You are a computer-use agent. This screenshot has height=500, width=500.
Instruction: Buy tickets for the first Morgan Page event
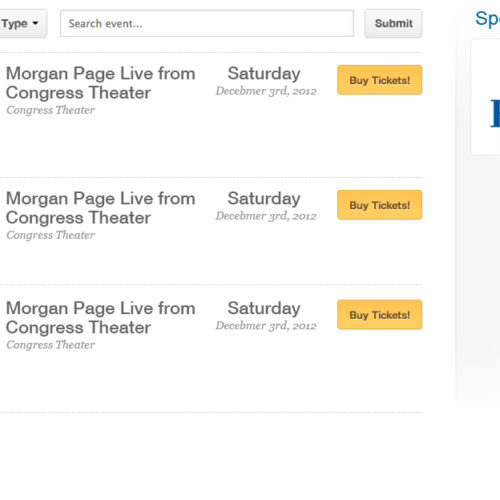(380, 80)
